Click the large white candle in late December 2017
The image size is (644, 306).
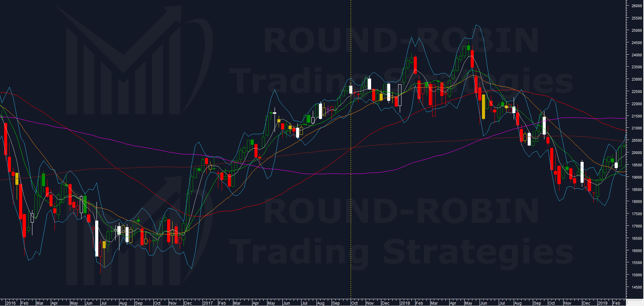(x=400, y=95)
